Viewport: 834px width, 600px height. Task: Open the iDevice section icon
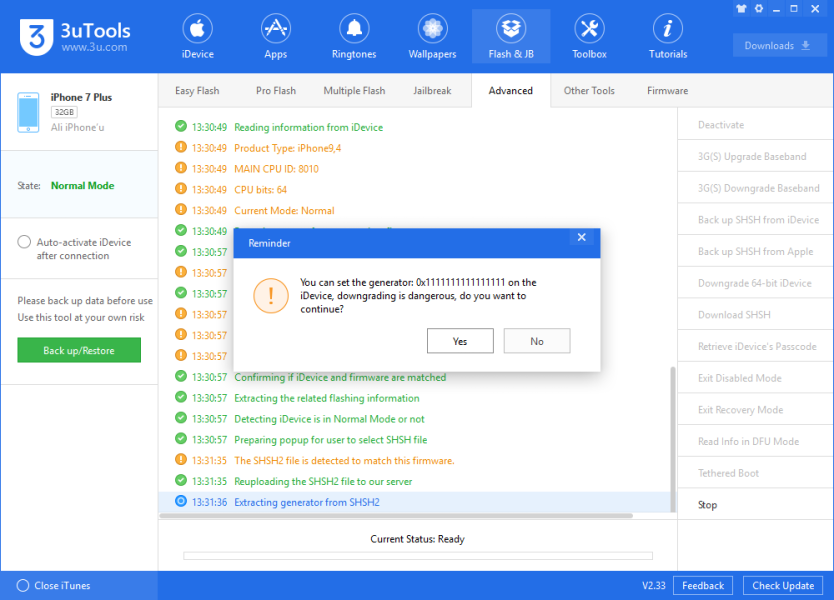pos(197,28)
